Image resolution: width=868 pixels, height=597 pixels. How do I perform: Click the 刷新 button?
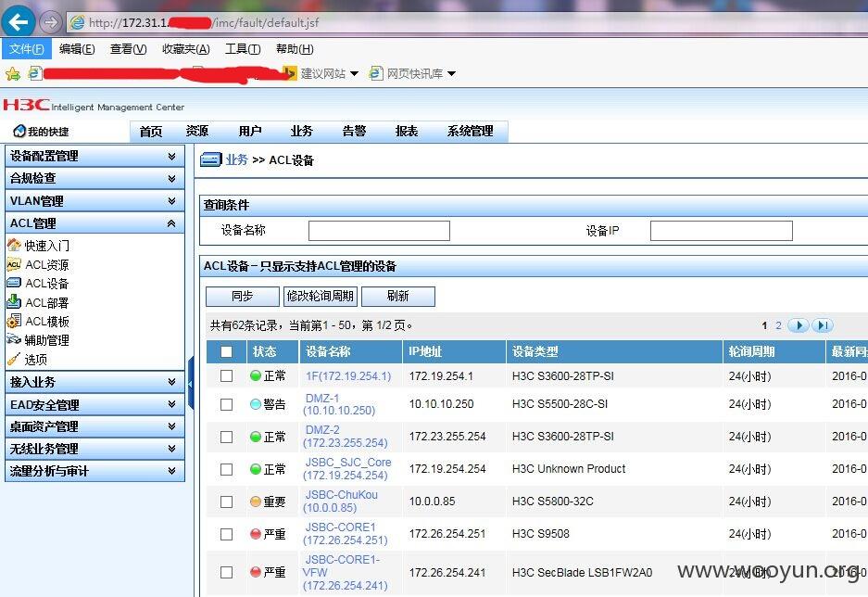[398, 297]
